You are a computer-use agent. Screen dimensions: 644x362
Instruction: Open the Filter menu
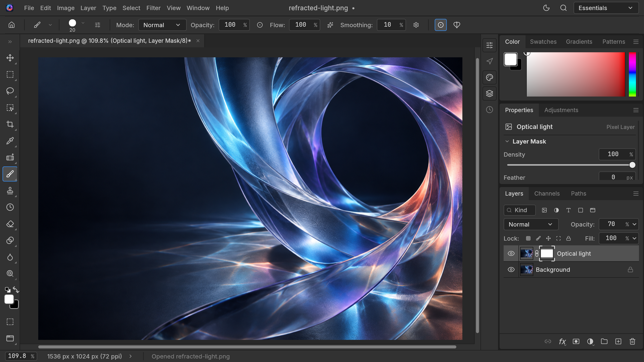[x=153, y=8]
